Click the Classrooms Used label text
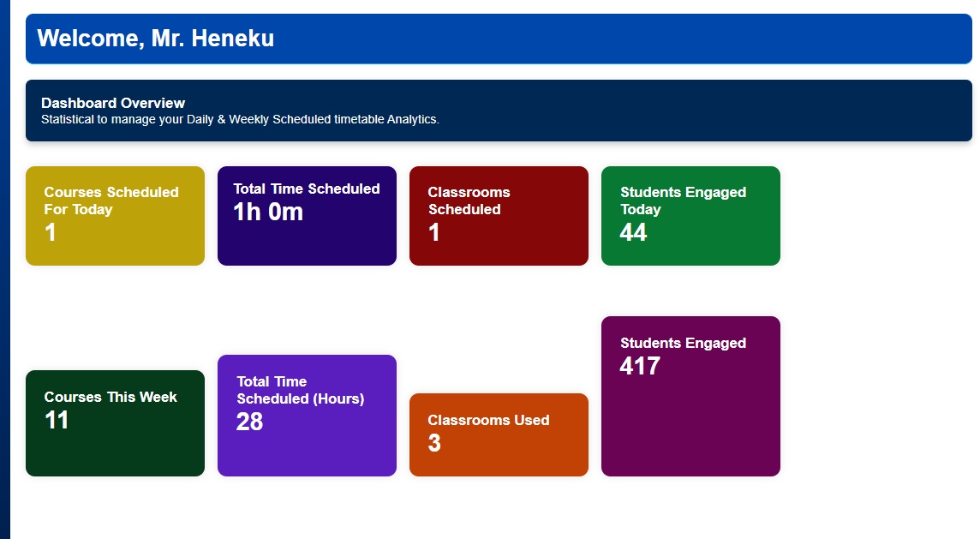 tap(489, 420)
